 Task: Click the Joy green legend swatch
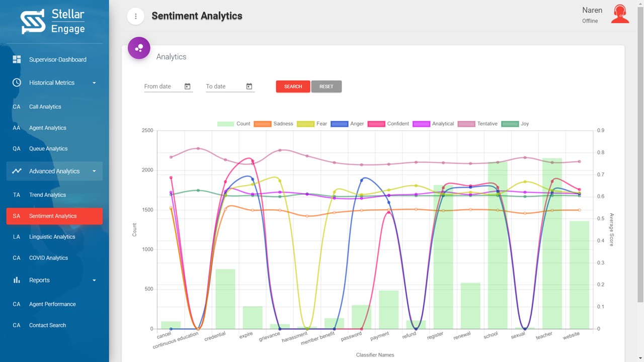[x=510, y=124]
